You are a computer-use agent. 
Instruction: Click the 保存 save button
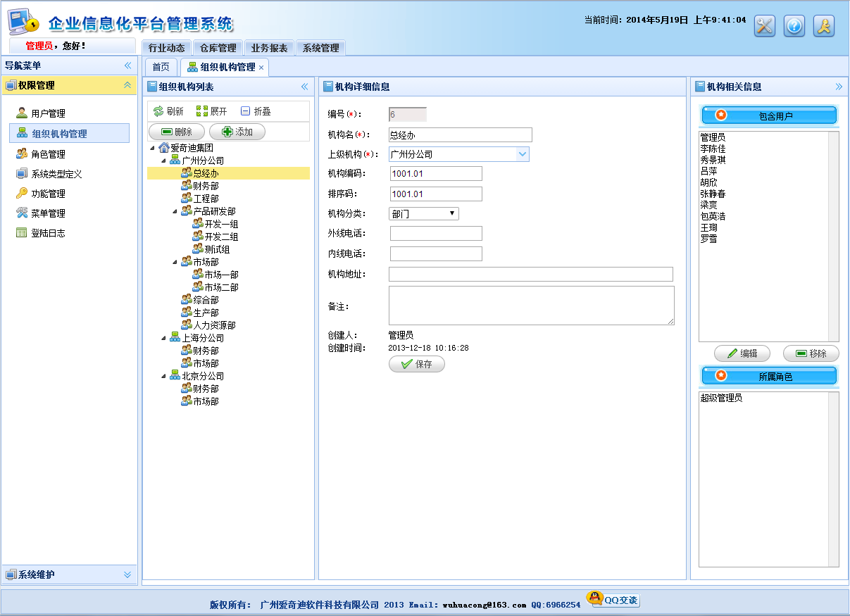coord(417,364)
